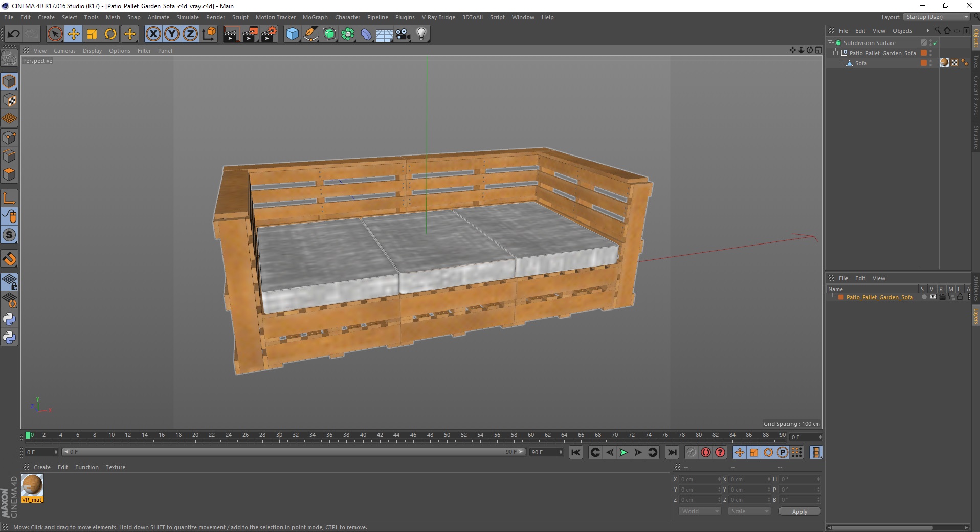The width and height of the screenshot is (980, 532).
Task: Add a Camera object
Action: coord(403,34)
